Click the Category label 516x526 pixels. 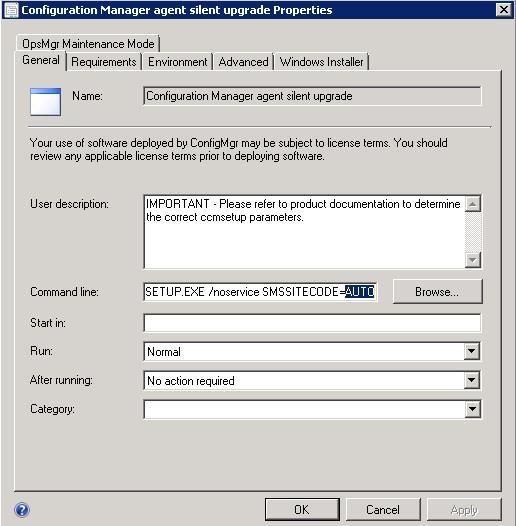pos(52,409)
